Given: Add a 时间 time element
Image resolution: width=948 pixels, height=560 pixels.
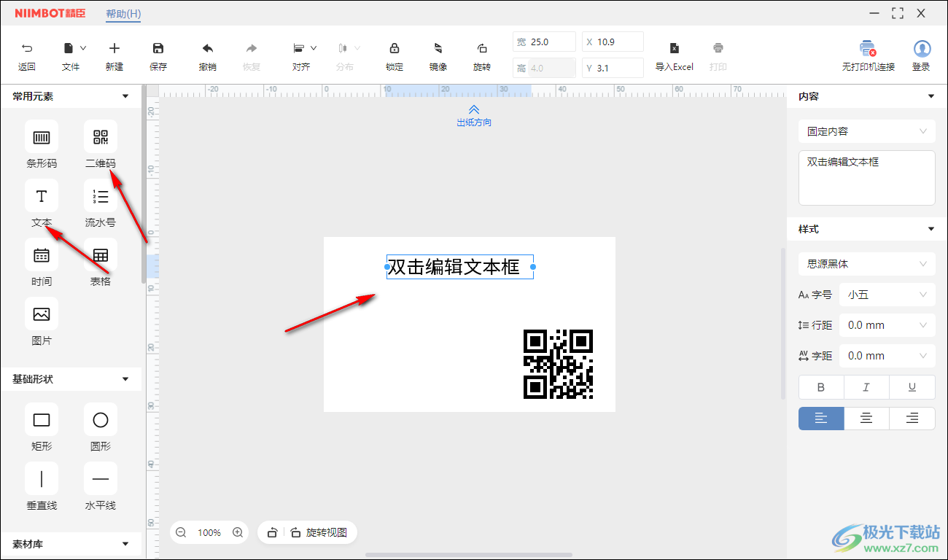Looking at the screenshot, I should tap(42, 254).
